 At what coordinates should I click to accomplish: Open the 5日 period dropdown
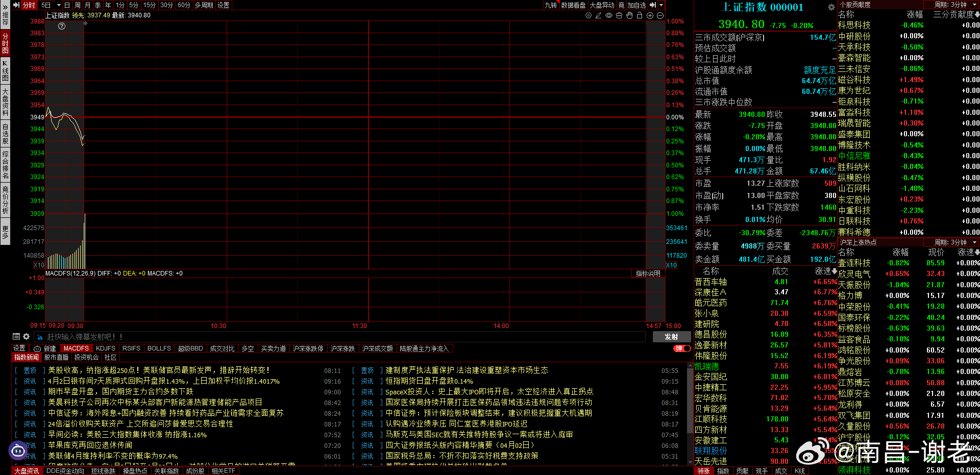(x=46, y=5)
